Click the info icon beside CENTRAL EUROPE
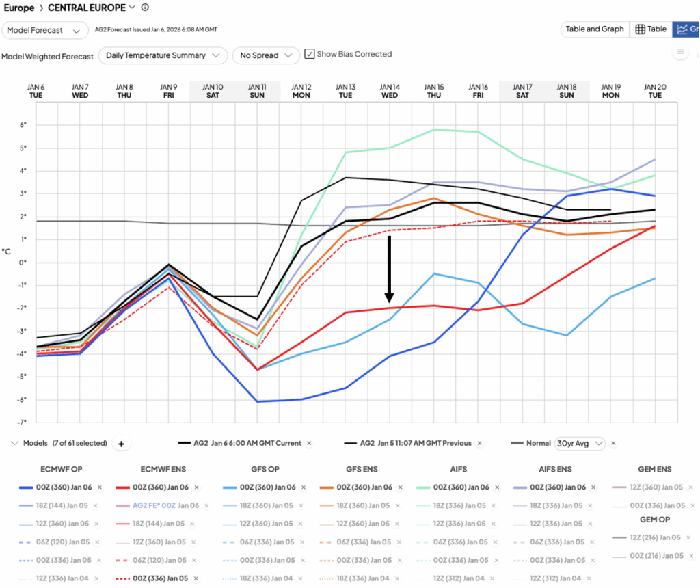The height and width of the screenshot is (588, 700). click(x=144, y=8)
